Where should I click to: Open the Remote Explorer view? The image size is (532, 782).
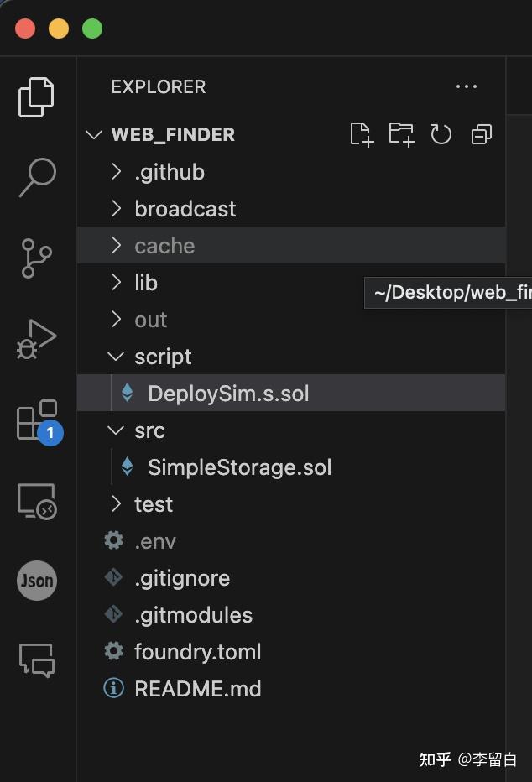tap(37, 501)
